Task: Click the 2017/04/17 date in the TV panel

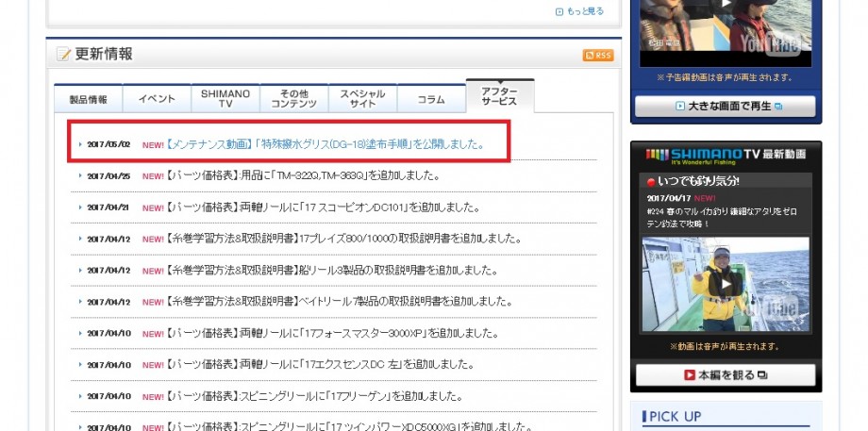Action: (668, 198)
